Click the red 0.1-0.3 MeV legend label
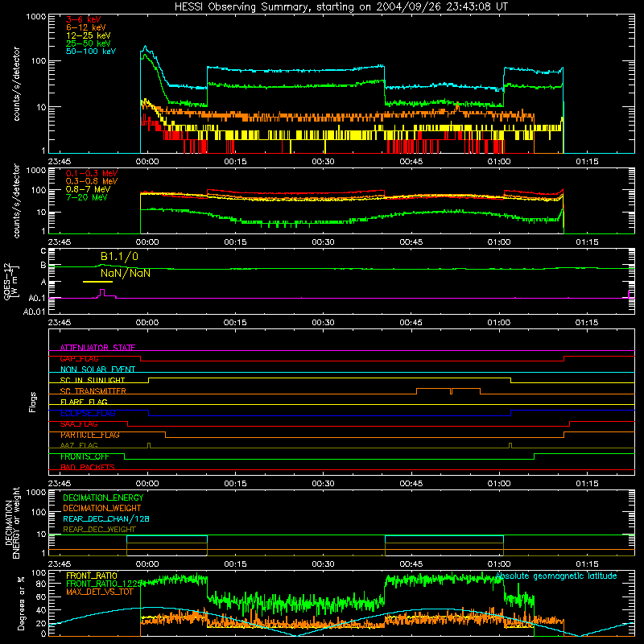Viewport: 644px width, 644px height. [x=92, y=173]
